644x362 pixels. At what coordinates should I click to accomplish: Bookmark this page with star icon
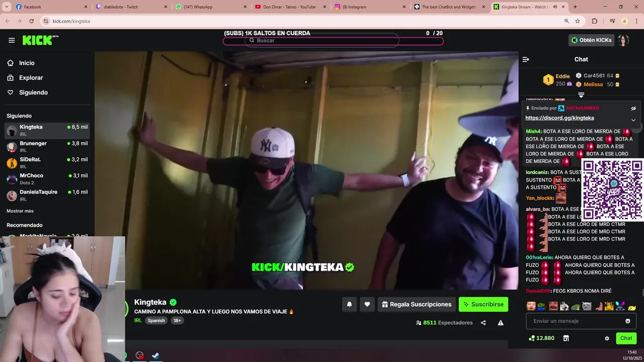(x=578, y=21)
